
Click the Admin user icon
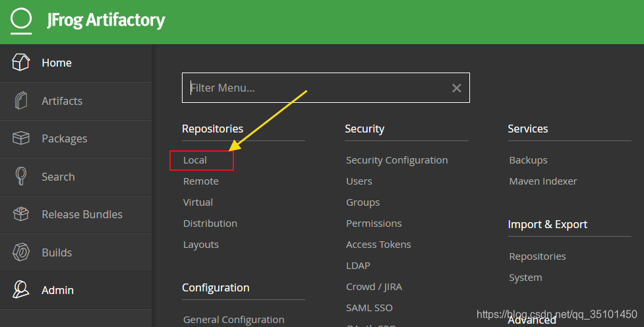(21, 289)
